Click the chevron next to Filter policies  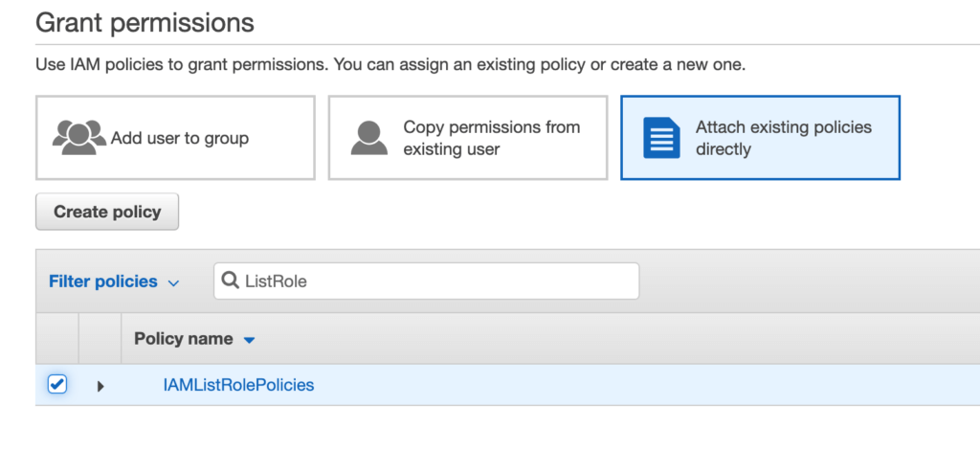click(173, 283)
